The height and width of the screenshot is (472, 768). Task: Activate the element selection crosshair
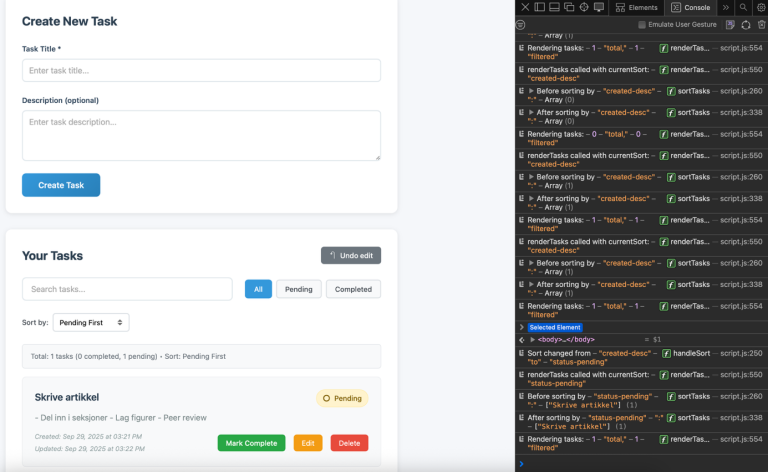click(x=583, y=7)
